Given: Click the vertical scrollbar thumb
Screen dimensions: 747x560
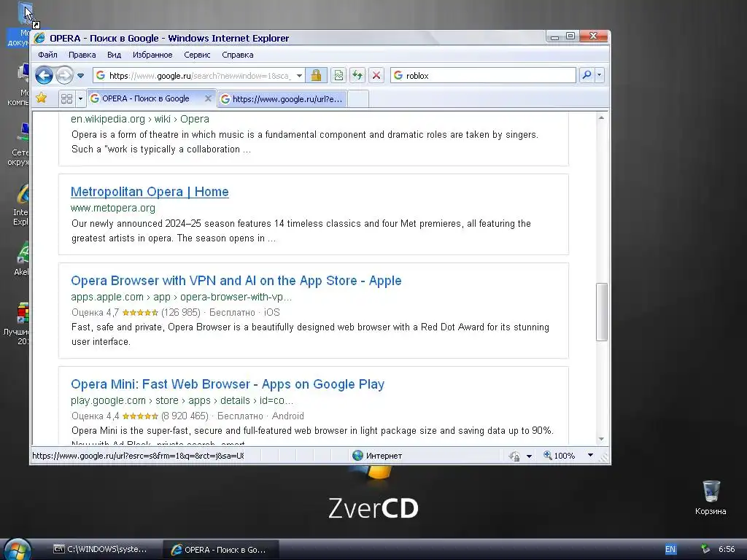Looking at the screenshot, I should coord(601,312).
